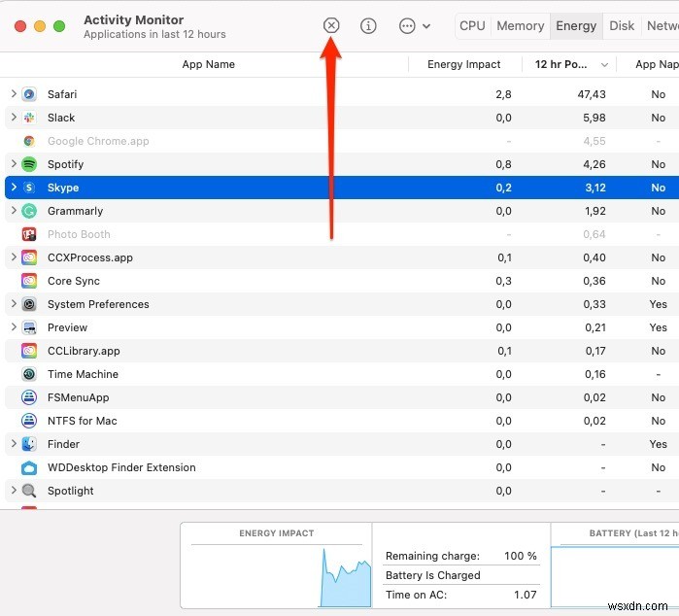The width and height of the screenshot is (679, 616).
Task: Click the Remaining charge 100 % value
Action: [521, 556]
